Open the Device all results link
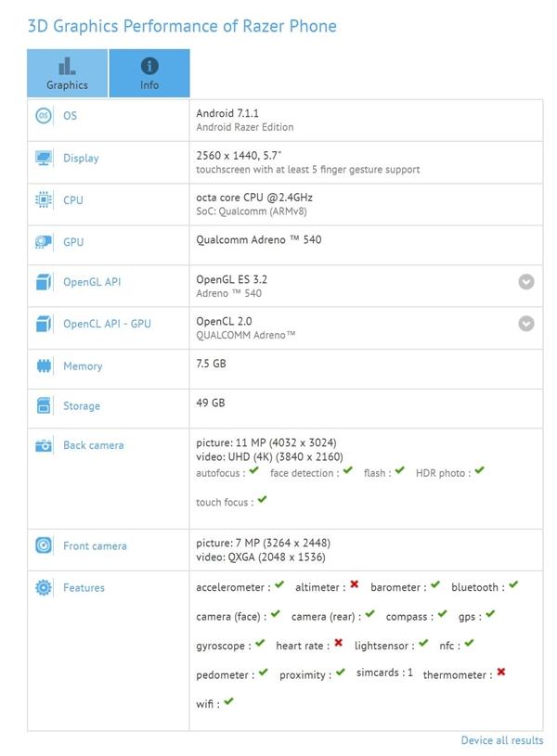 (501, 740)
